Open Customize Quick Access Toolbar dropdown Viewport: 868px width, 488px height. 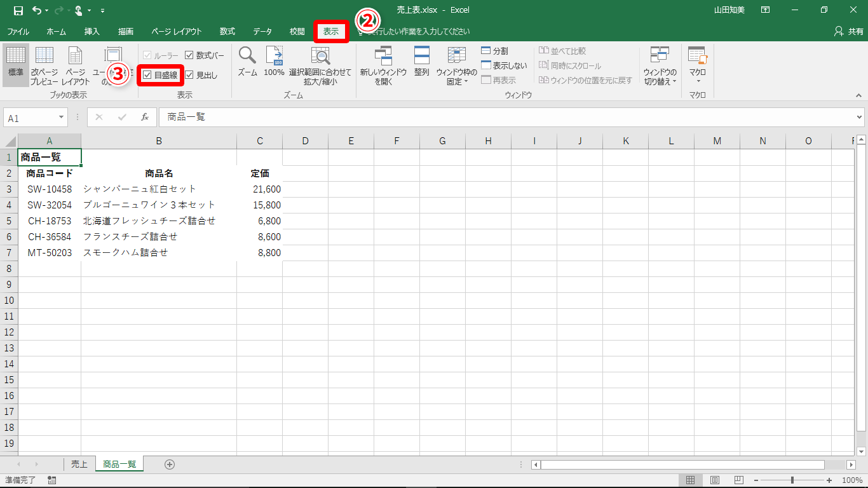pos(103,11)
